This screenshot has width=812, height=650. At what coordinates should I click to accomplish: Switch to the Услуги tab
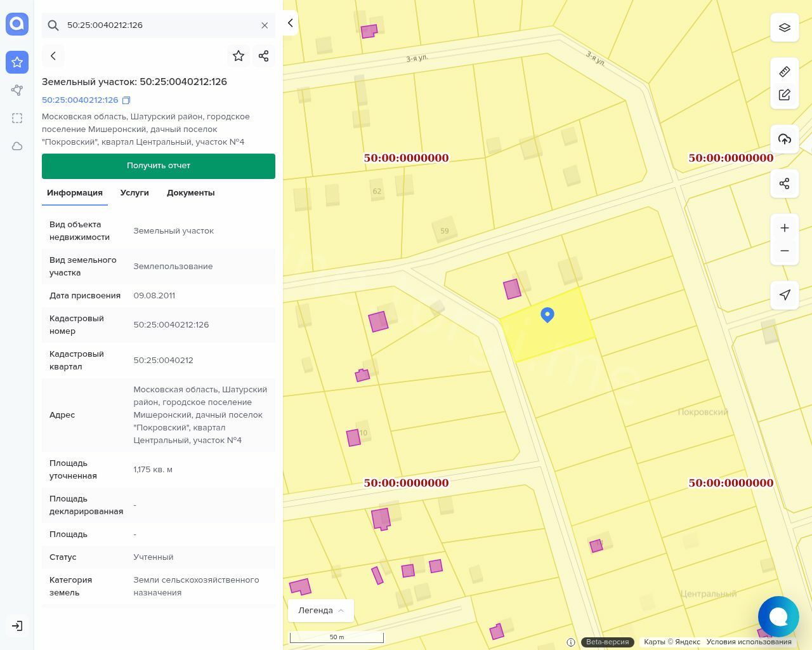click(134, 193)
